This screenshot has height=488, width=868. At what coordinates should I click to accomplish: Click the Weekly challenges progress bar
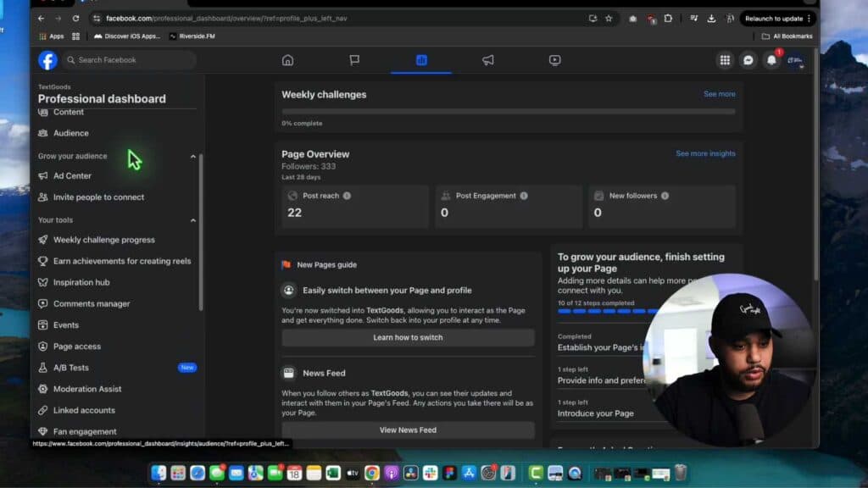click(x=509, y=112)
